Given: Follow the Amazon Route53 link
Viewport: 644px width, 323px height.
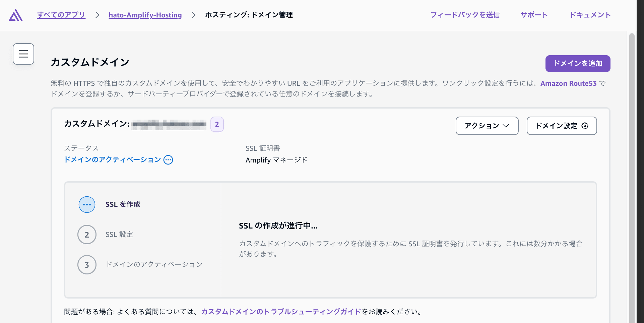Looking at the screenshot, I should click(x=568, y=83).
